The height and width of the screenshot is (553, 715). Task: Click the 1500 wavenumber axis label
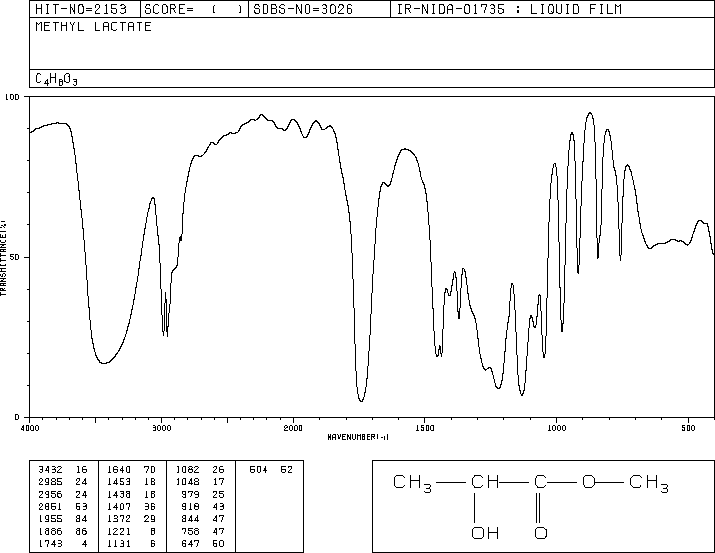[x=425, y=428]
